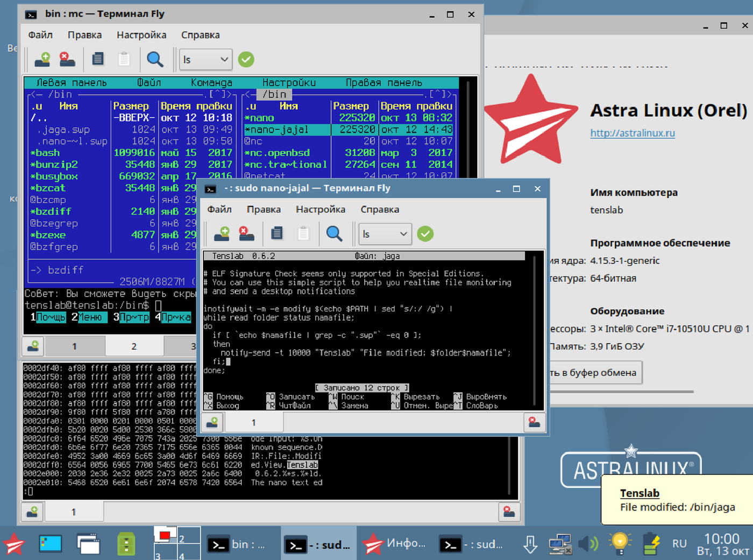The width and height of the screenshot is (753, 560).
Task: Toggle brightness with the lightbulb tray icon
Action: (x=620, y=544)
